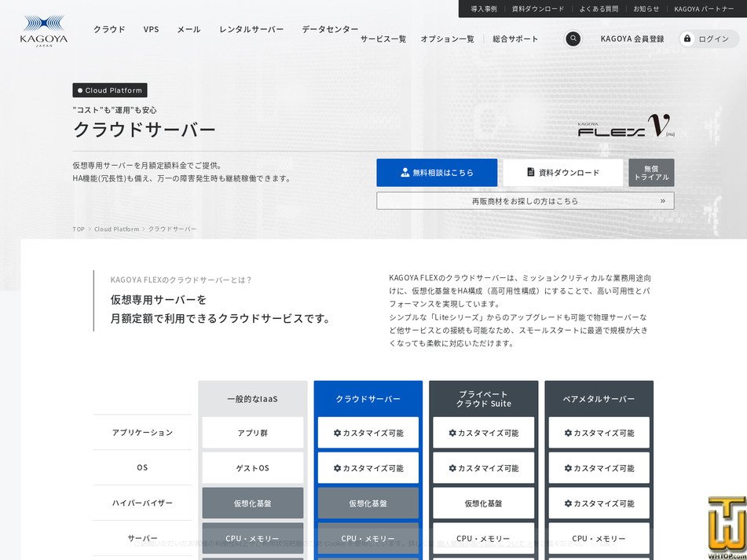Viewport: 747px width, 560px height.
Task: Click the 無償トライアル button
Action: 651,172
